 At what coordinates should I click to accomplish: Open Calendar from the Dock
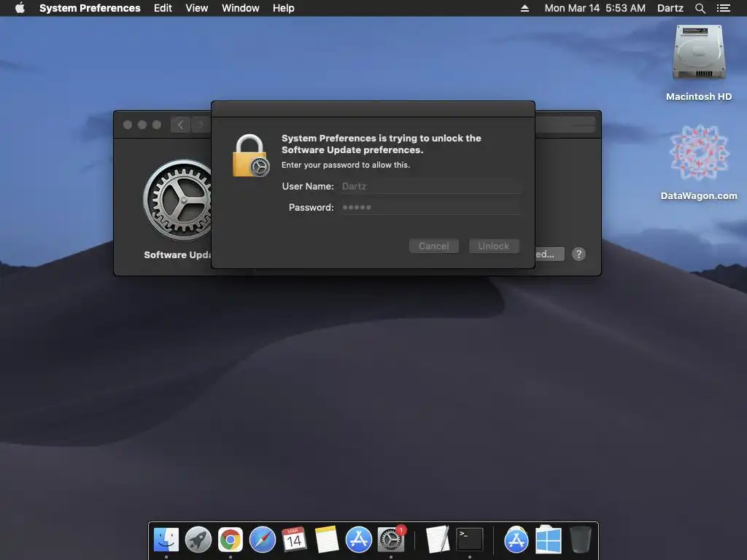[x=294, y=540]
